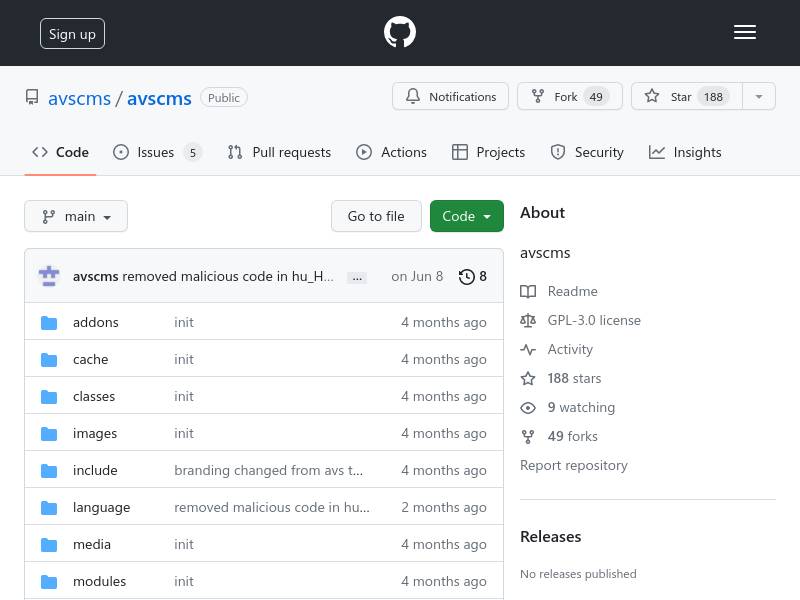Open the Actions tab
This screenshot has height=600, width=800.
tap(391, 152)
